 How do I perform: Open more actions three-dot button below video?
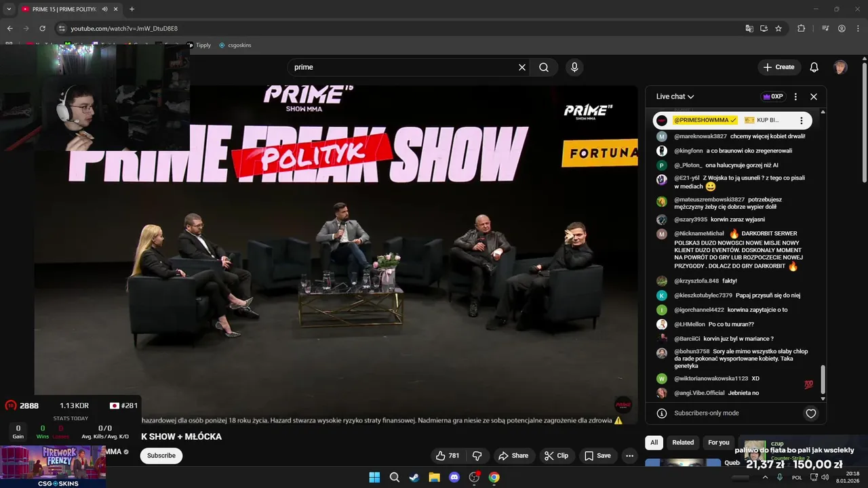[630, 455]
